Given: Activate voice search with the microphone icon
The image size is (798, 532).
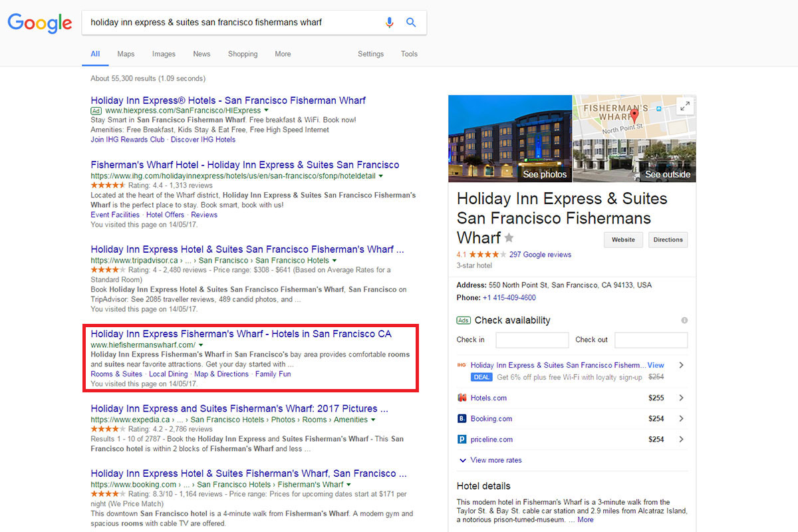Looking at the screenshot, I should pos(390,22).
